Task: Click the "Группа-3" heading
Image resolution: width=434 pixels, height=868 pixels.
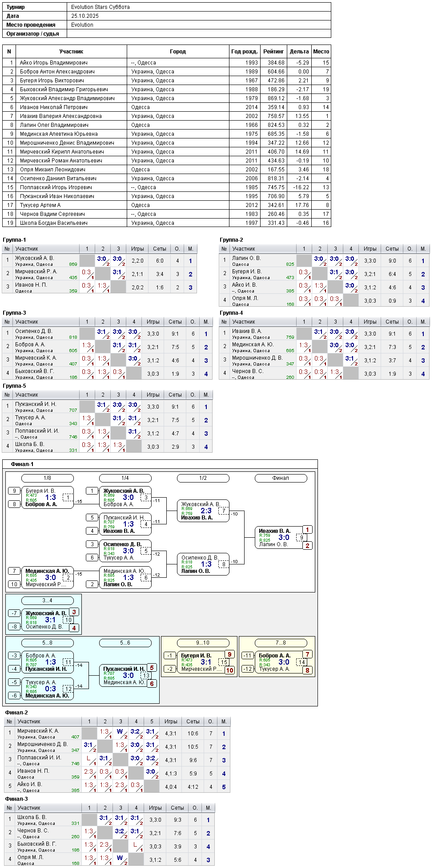Action: (14, 313)
